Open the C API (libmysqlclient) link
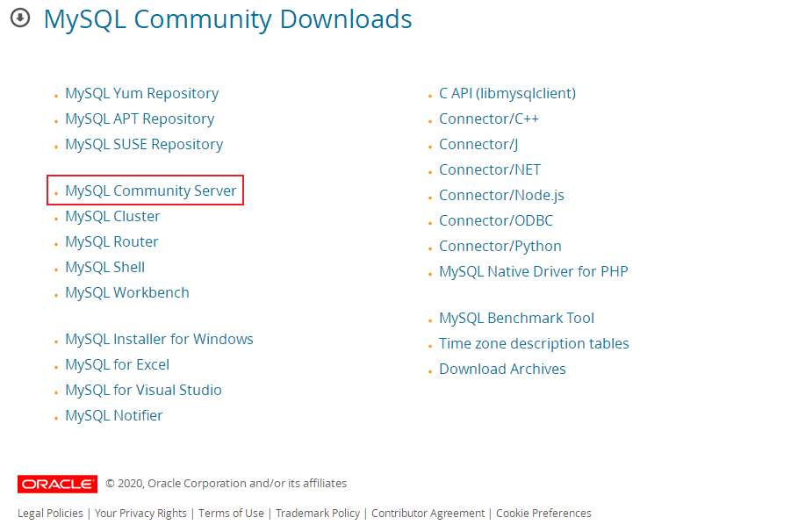 pos(507,93)
